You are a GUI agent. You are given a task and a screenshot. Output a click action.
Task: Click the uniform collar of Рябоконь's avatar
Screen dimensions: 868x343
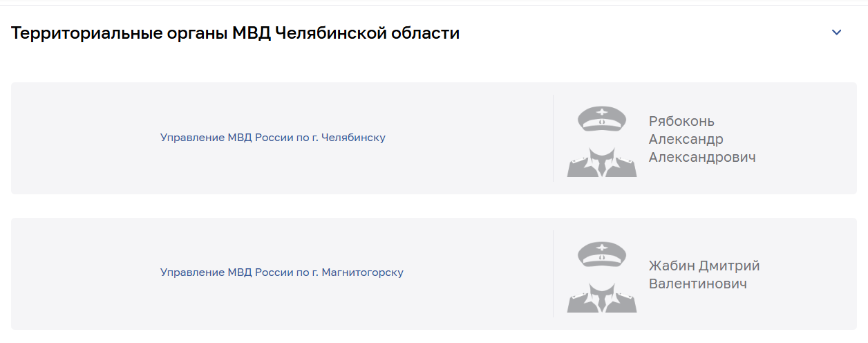coord(602,163)
